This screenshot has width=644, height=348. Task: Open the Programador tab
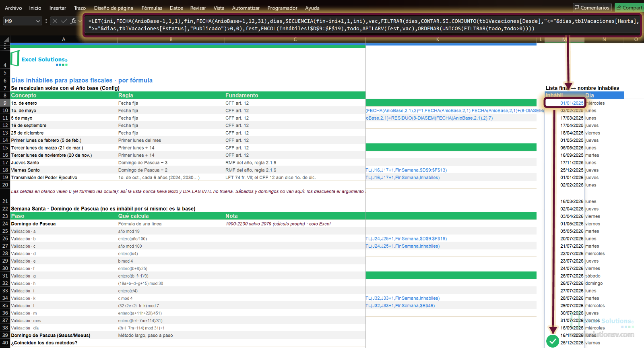click(282, 8)
